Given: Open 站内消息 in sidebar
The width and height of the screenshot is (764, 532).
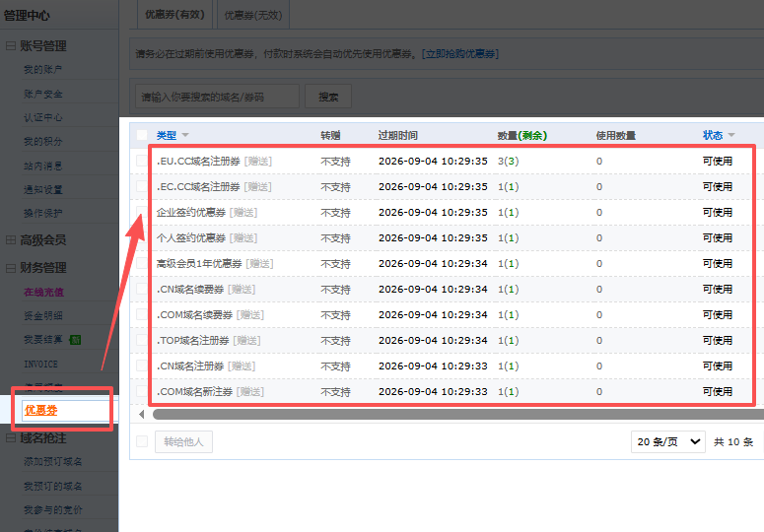Looking at the screenshot, I should pos(42,166).
